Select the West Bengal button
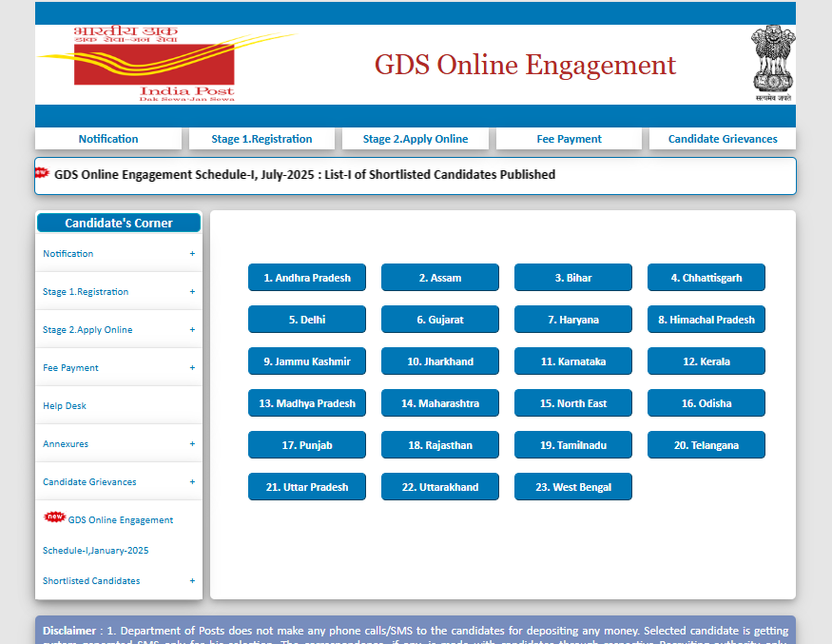832x644 pixels. [573, 487]
